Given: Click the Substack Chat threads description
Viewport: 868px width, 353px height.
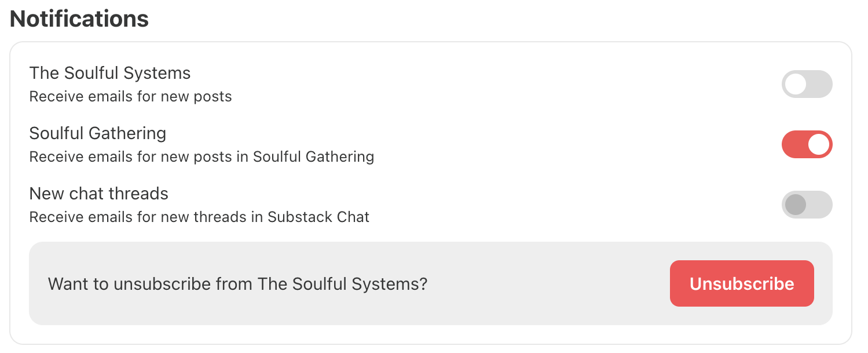Looking at the screenshot, I should (199, 217).
